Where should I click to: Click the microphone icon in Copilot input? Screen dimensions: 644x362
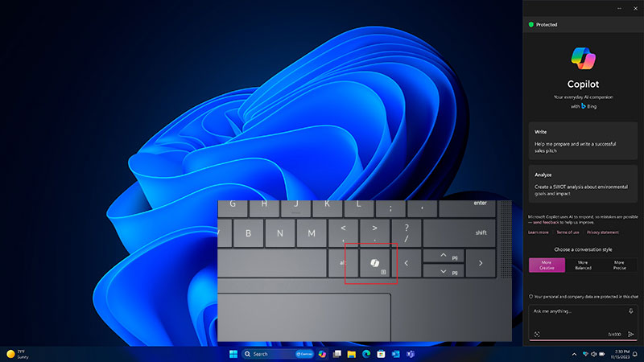[x=630, y=311]
